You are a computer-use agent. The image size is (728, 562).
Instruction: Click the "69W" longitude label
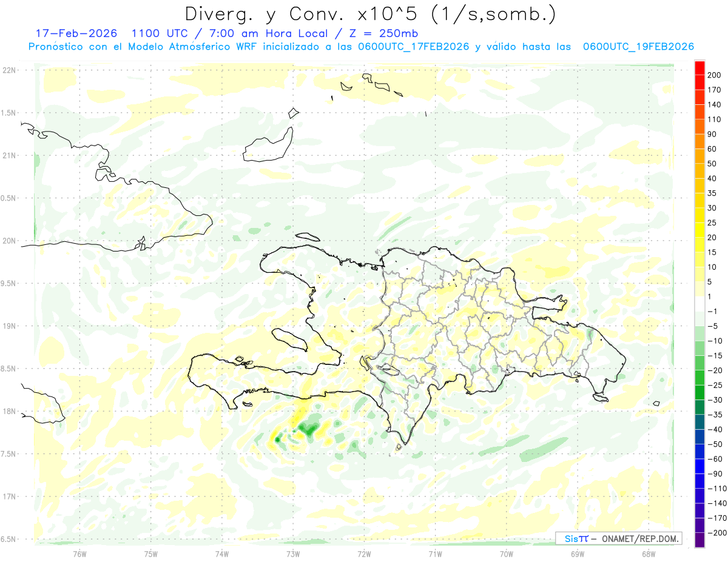(578, 554)
